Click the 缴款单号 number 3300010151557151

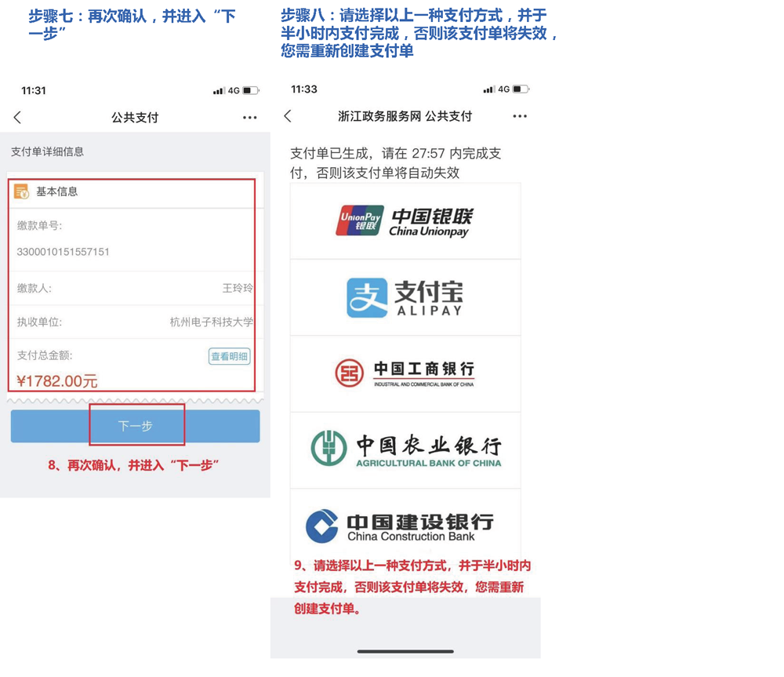coord(64,252)
